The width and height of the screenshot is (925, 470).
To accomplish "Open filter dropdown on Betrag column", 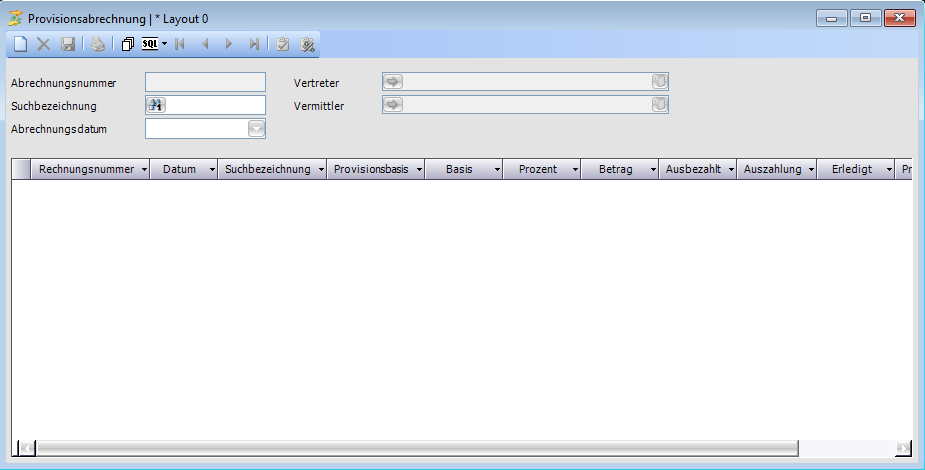I will pos(653,170).
